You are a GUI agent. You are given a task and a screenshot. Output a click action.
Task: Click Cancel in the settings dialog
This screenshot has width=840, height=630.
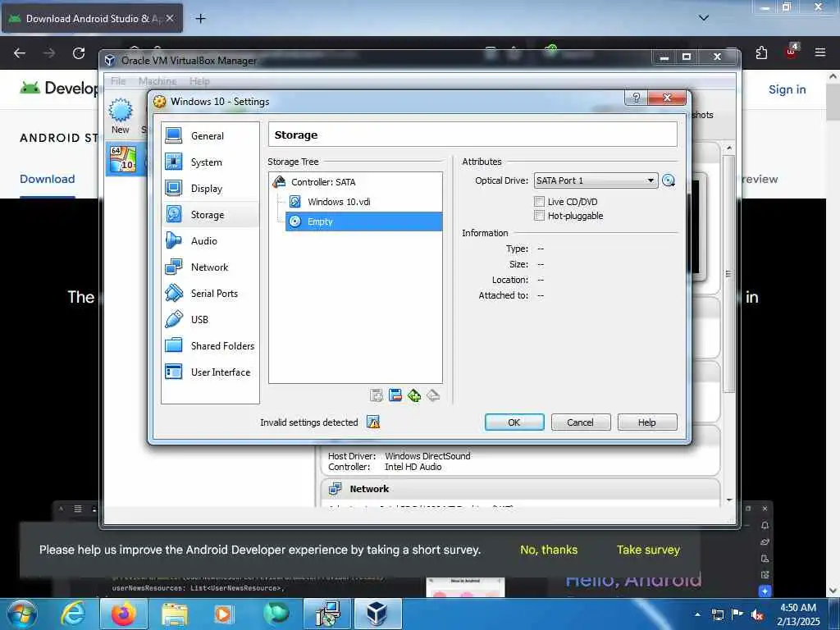[x=580, y=422]
